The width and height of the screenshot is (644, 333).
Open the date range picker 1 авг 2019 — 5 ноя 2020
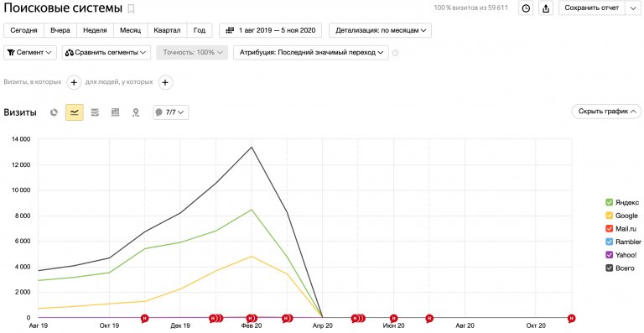click(x=270, y=30)
